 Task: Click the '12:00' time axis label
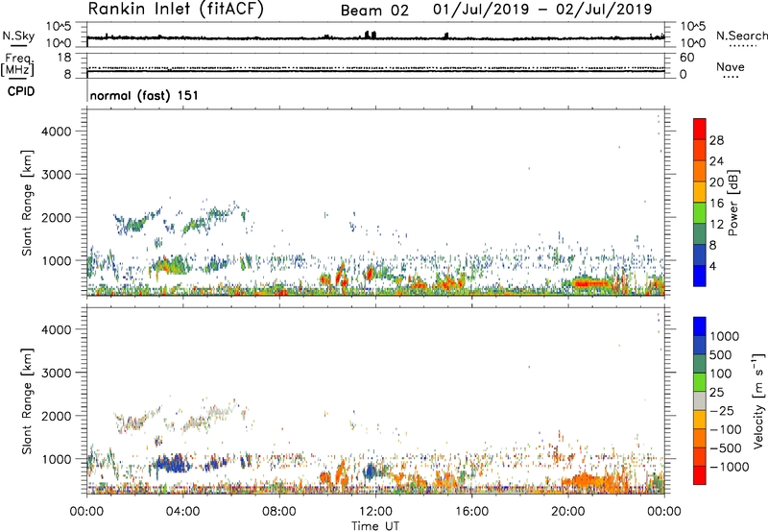tap(375, 512)
